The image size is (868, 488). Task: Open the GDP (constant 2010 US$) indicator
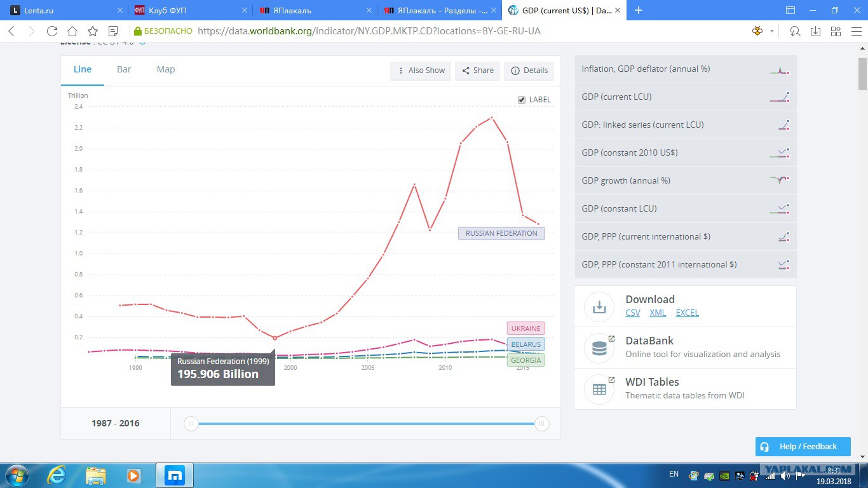coord(686,153)
